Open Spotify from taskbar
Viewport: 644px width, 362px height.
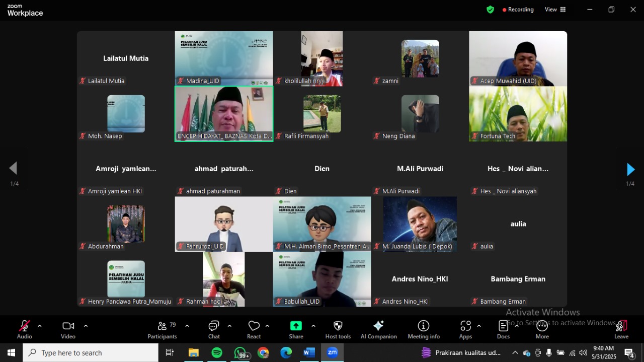pos(217,352)
